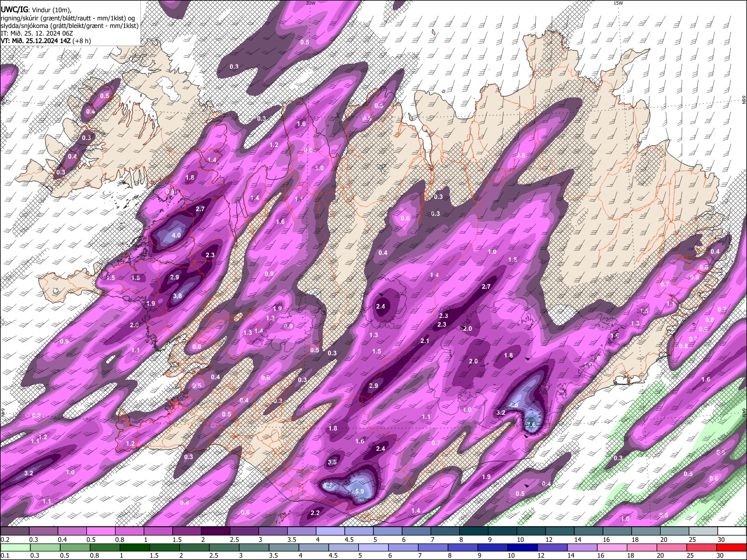Click the '4.0' precipitation value on the map

[176, 236]
